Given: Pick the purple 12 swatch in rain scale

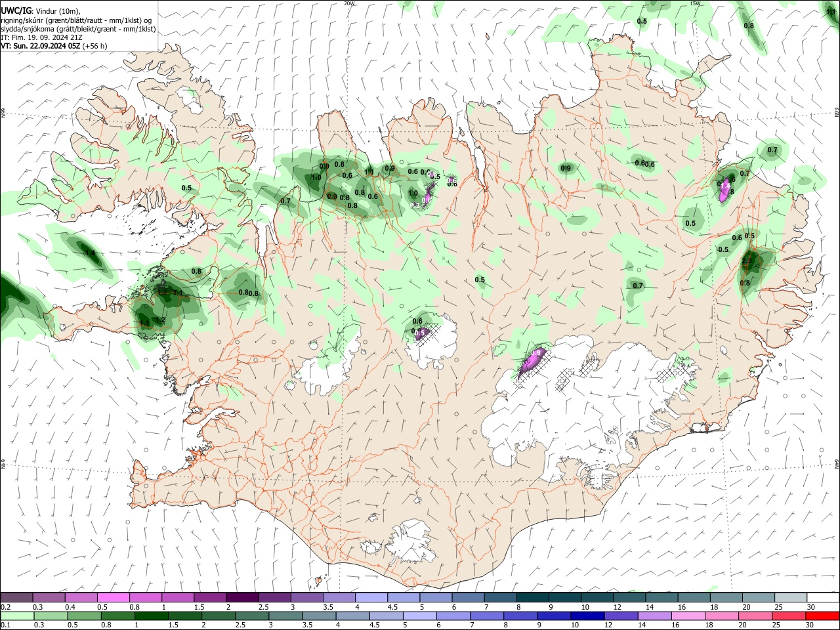Looking at the screenshot, I should pos(621,616).
